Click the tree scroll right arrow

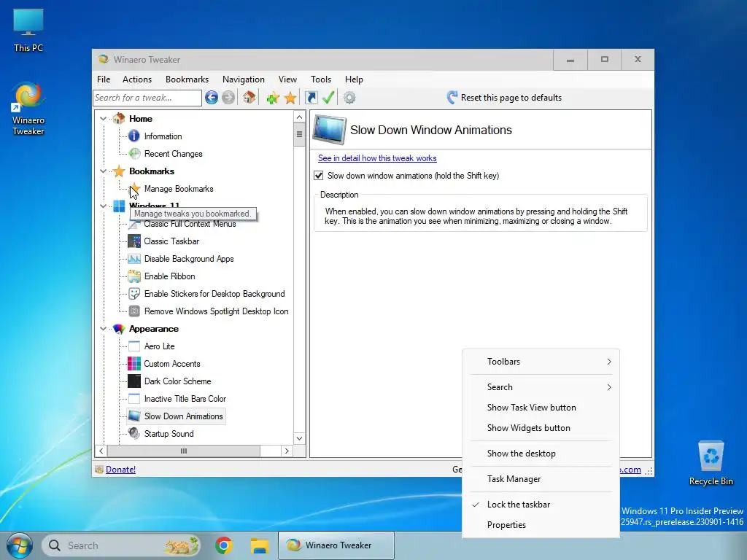click(x=287, y=451)
